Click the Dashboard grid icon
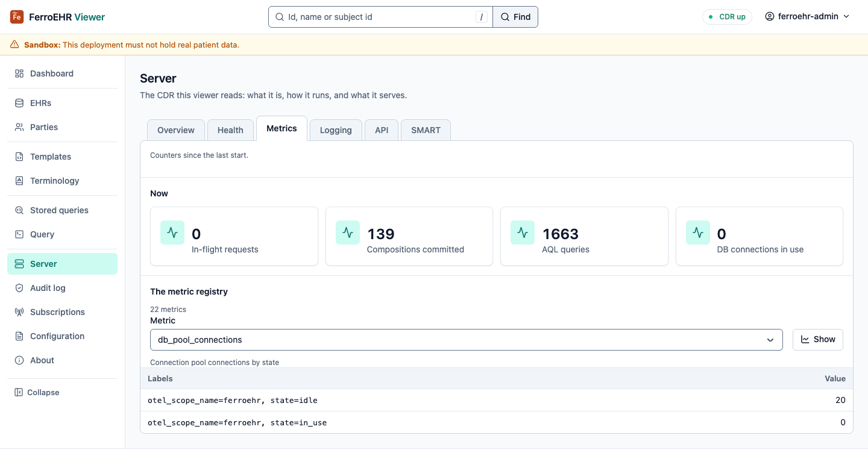Image resolution: width=868 pixels, height=456 pixels. tap(19, 73)
